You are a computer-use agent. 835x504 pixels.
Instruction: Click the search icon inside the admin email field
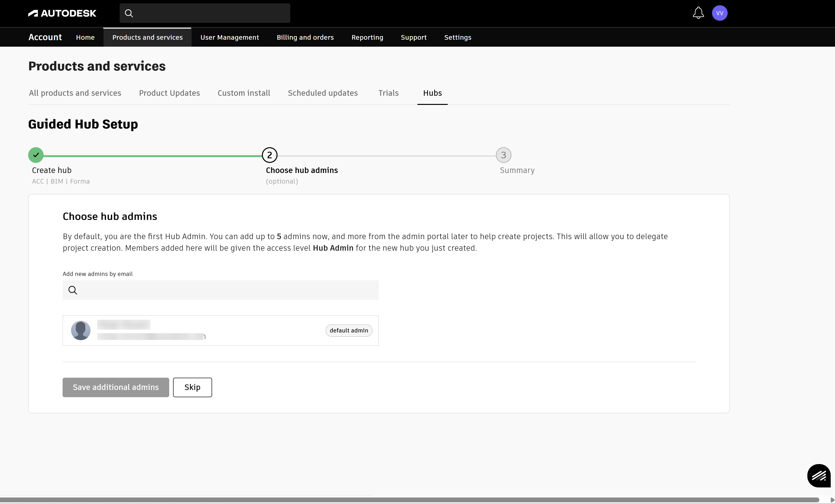coord(72,290)
